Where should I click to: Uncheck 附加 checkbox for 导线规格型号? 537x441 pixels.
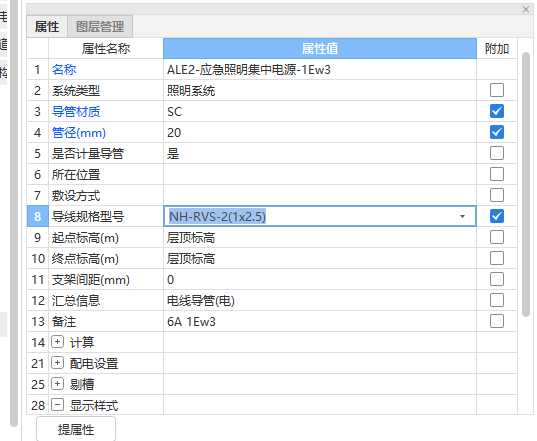497,216
